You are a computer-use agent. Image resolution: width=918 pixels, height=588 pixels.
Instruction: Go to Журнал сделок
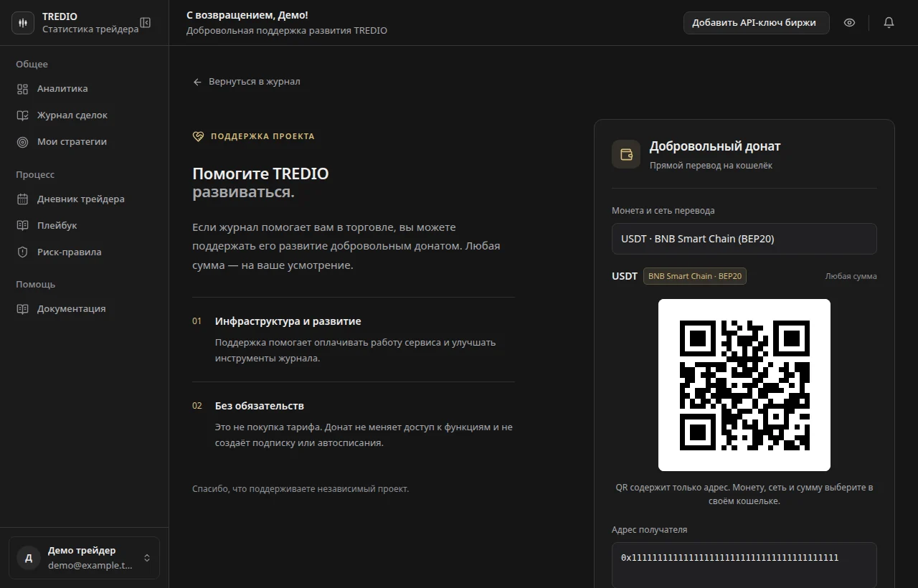[x=85, y=115]
